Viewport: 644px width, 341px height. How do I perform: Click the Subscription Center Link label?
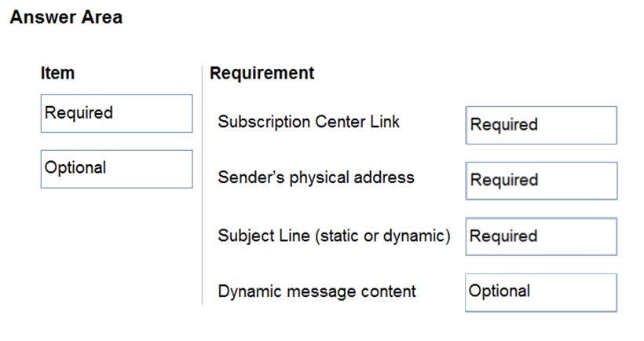[x=309, y=122]
